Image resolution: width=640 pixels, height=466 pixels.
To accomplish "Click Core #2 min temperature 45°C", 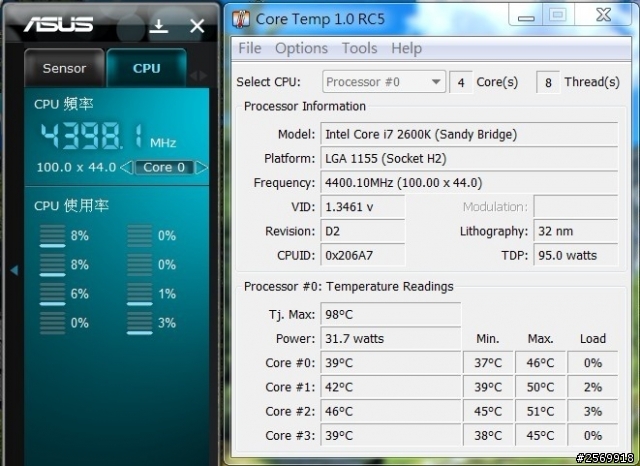I will click(488, 411).
